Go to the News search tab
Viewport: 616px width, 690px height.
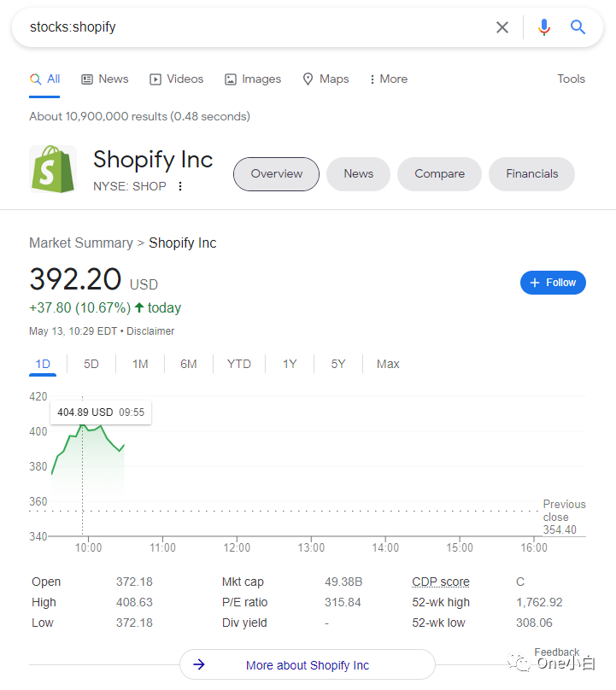coord(105,79)
